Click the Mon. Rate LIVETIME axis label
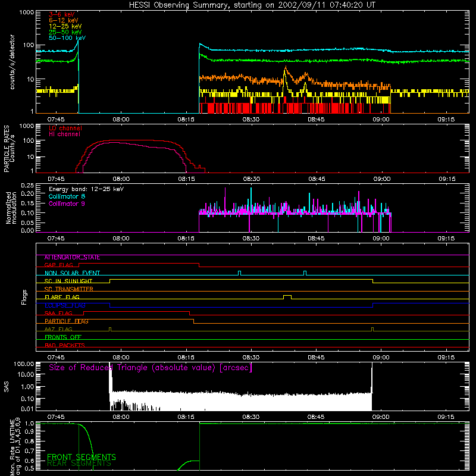Screen dimensions: 476x476 tap(15, 446)
